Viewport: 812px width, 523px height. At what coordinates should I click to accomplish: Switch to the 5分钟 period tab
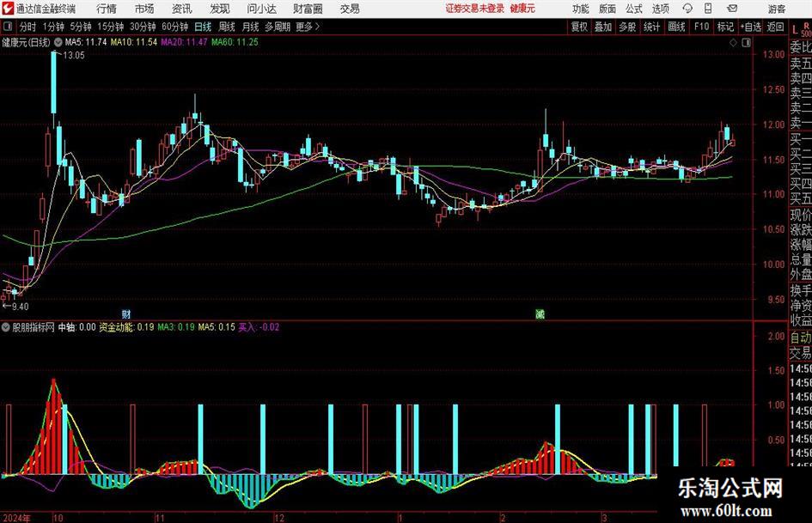[81, 27]
